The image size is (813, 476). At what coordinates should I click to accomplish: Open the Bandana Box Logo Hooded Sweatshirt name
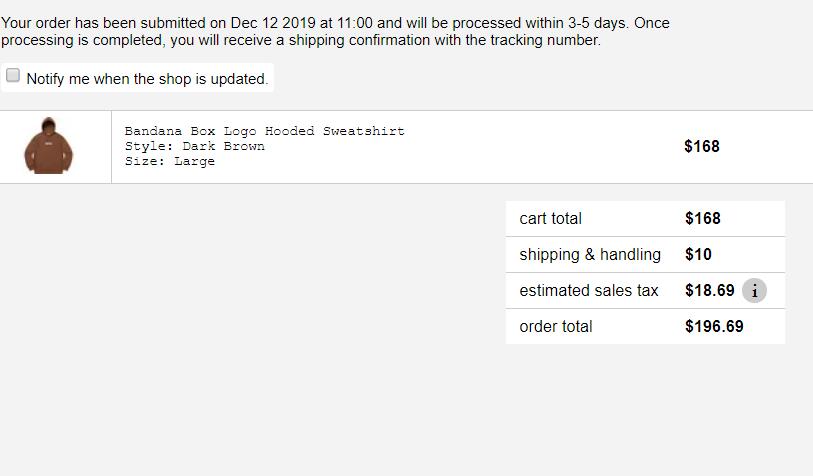[264, 131]
